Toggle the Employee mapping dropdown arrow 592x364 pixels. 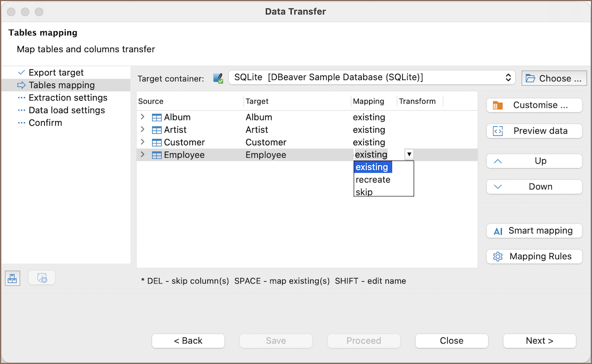(409, 154)
